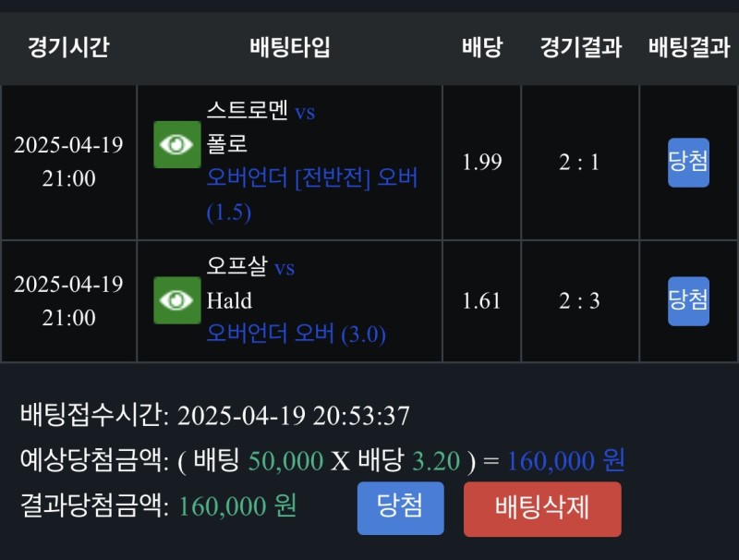Click the 경기결과 column header
Screen dimensions: 739x560
pyautogui.click(x=580, y=48)
